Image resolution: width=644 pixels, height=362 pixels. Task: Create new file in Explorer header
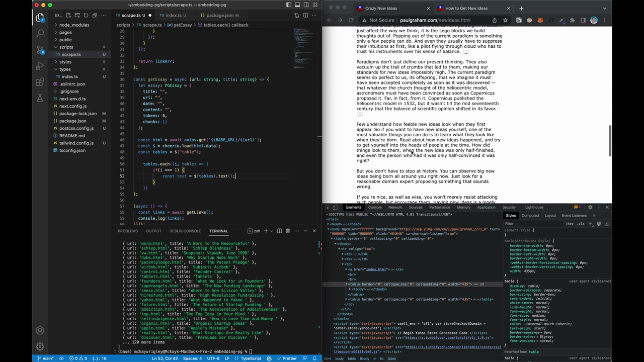tap(68, 15)
